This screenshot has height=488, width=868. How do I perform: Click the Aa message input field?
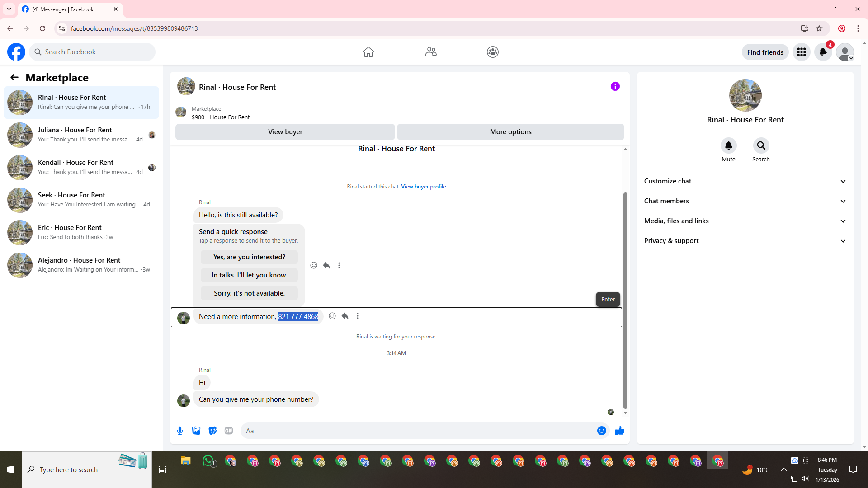[x=416, y=431]
